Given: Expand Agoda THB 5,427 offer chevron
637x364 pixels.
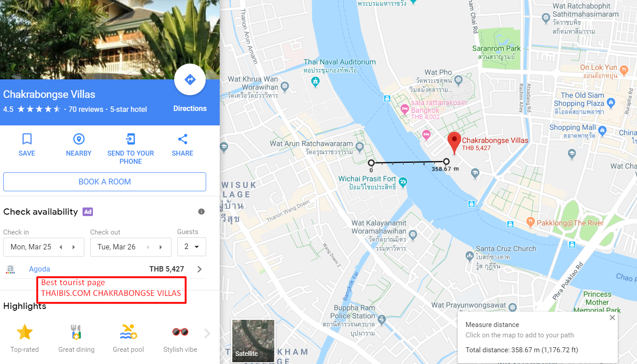Looking at the screenshot, I should pyautogui.click(x=200, y=269).
